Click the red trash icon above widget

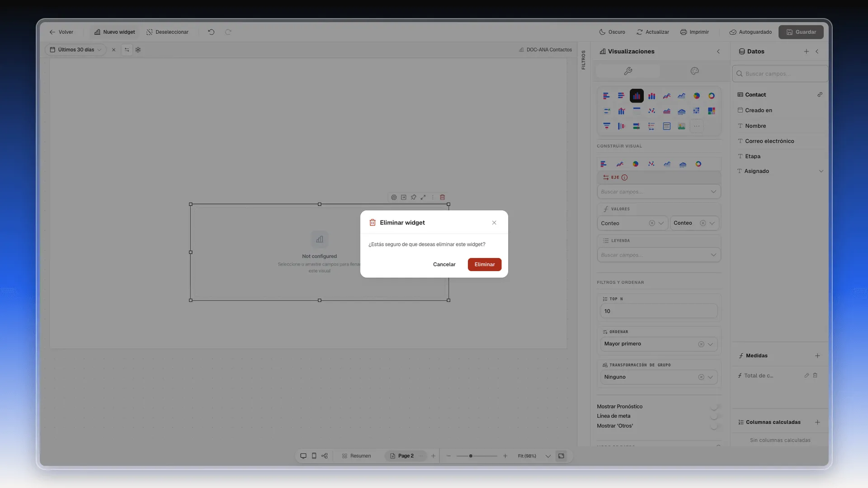(442, 197)
